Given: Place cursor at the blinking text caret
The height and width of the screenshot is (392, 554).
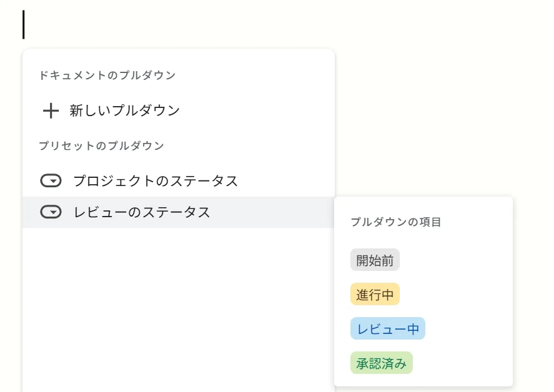Looking at the screenshot, I should click(24, 24).
